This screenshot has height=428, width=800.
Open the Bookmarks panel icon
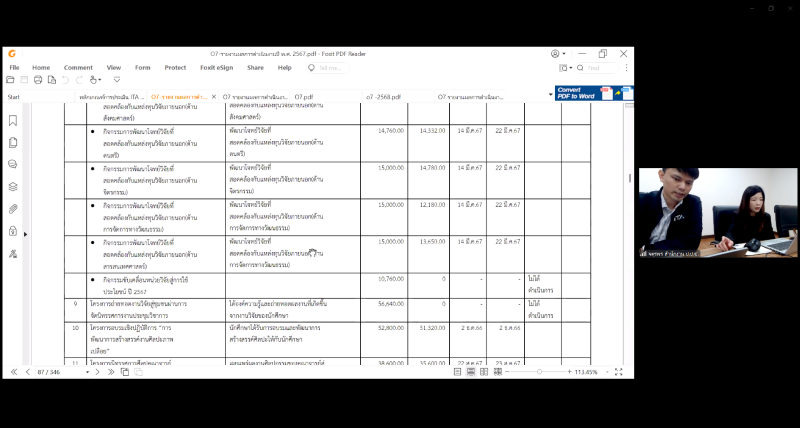pyautogui.click(x=13, y=120)
